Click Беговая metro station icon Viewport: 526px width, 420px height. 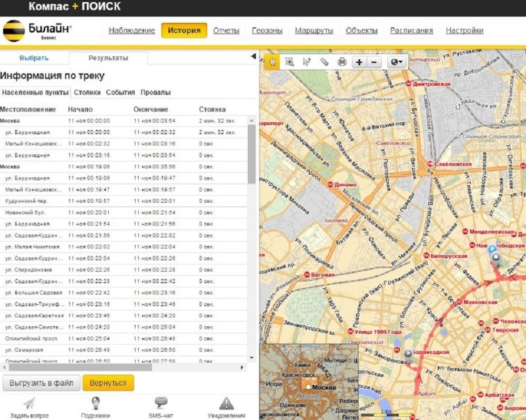[x=307, y=274]
